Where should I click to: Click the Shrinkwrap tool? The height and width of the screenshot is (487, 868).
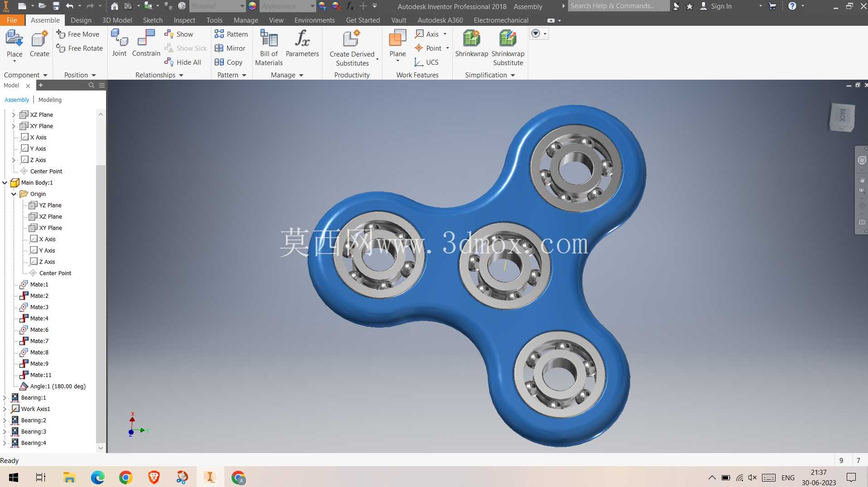point(472,43)
